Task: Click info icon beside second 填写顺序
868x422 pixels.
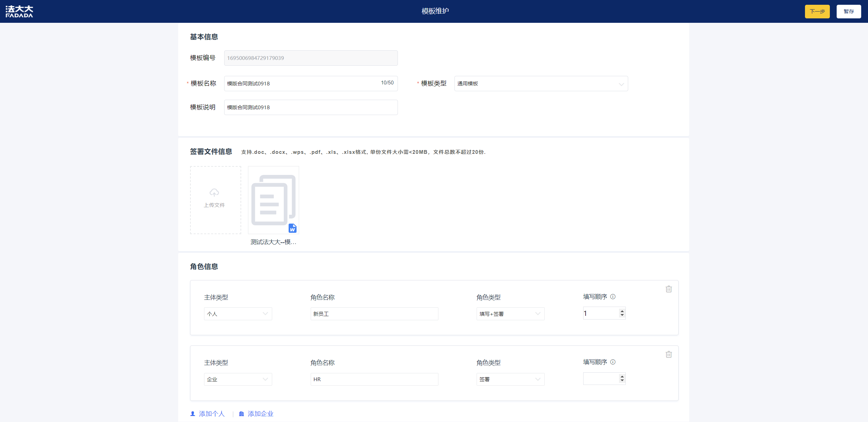Action: (613, 362)
